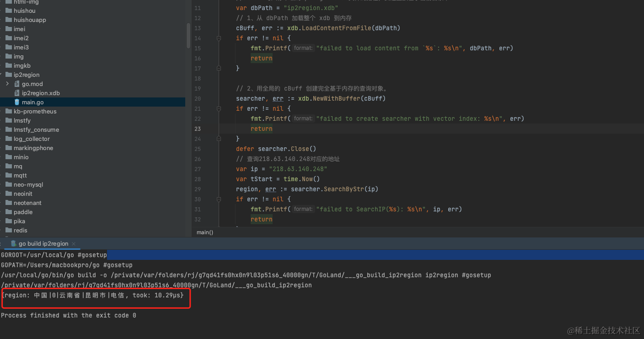Click "Process finished with the exit code 0"
Viewport: 644px width, 339px height.
point(69,315)
